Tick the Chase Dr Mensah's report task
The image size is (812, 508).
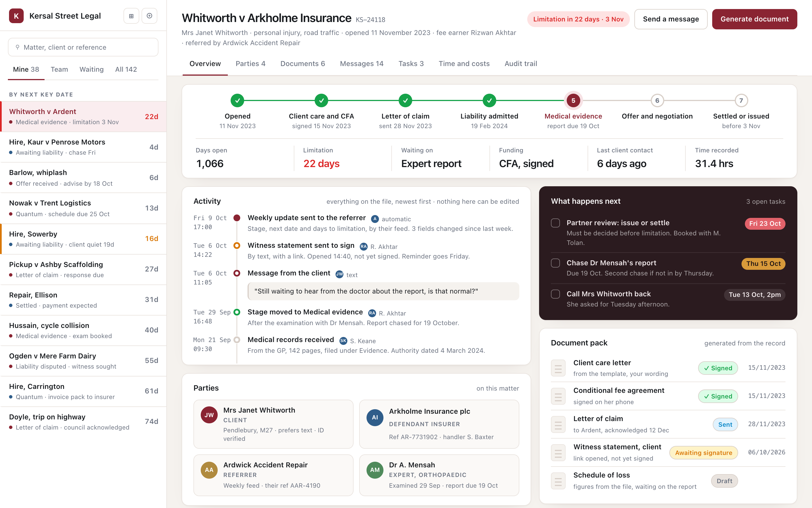point(555,263)
